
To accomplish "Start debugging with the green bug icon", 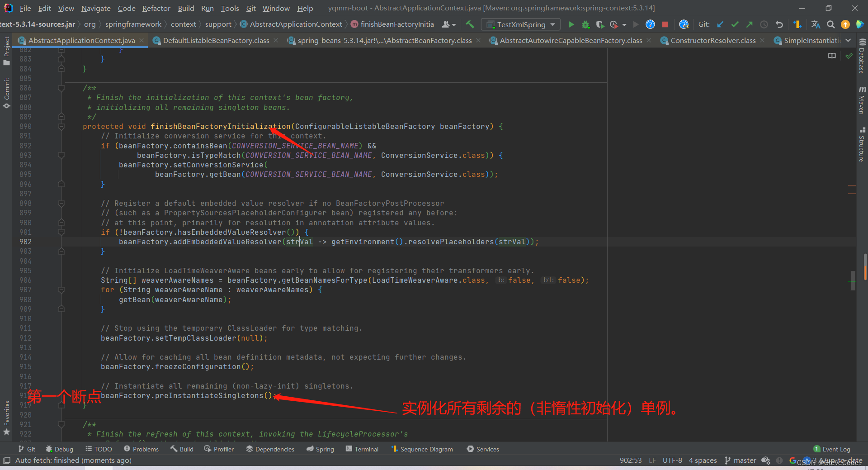I will point(586,24).
